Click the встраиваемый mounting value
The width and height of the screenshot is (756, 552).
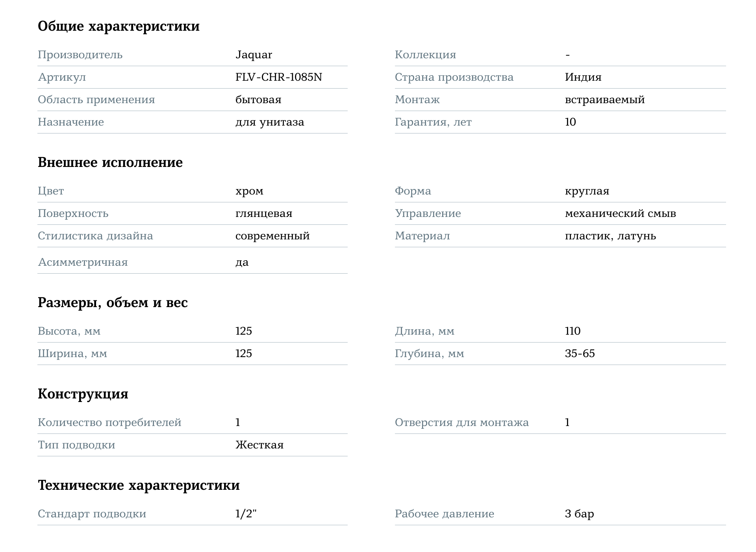(605, 100)
